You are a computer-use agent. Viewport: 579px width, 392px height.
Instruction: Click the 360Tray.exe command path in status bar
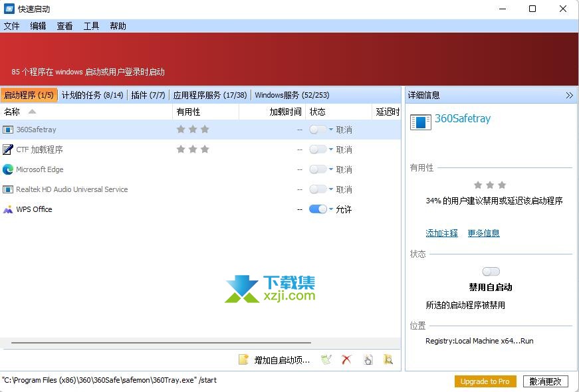(109, 380)
